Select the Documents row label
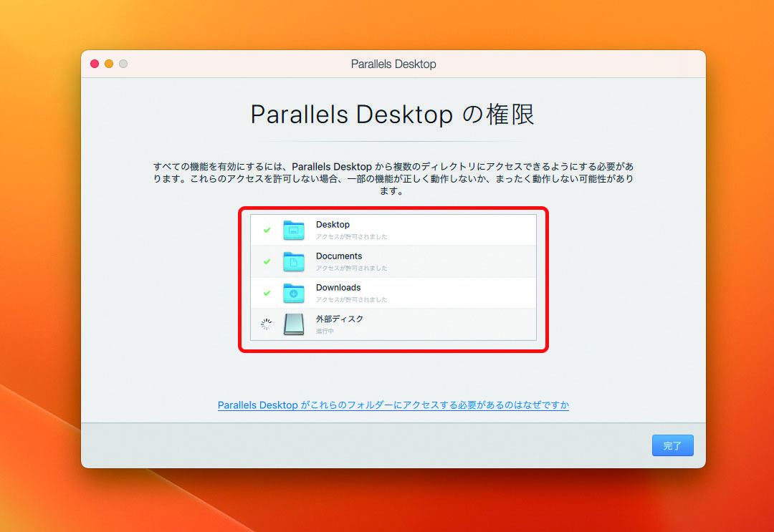774x532 pixels. click(x=339, y=256)
